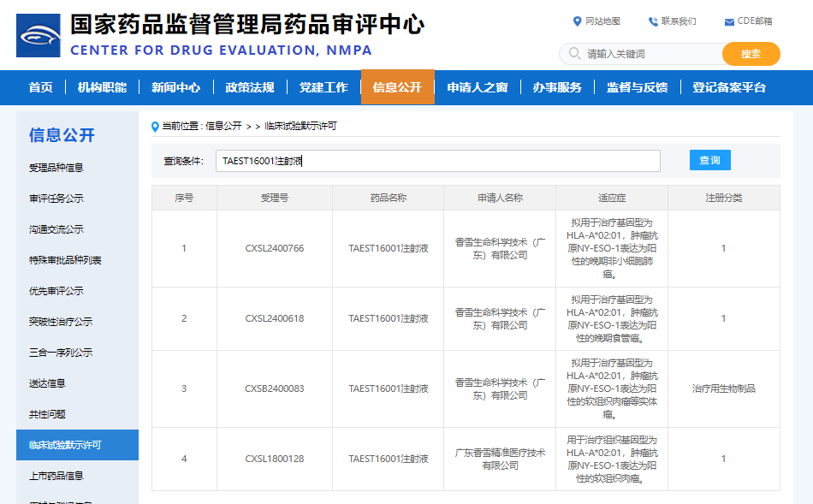Click applicant 广东香雪精准医疗技术有限公司
The height and width of the screenshot is (504, 813).
coord(500,459)
